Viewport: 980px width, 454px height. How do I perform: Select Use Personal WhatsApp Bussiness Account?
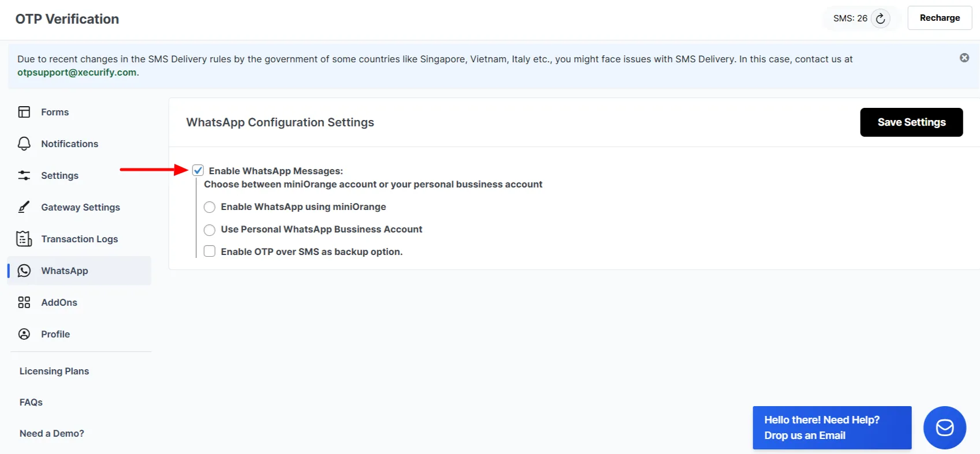pyautogui.click(x=210, y=230)
